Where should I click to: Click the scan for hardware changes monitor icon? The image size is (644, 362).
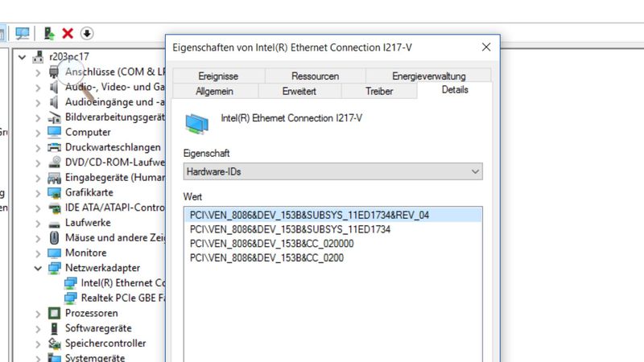pos(23,33)
